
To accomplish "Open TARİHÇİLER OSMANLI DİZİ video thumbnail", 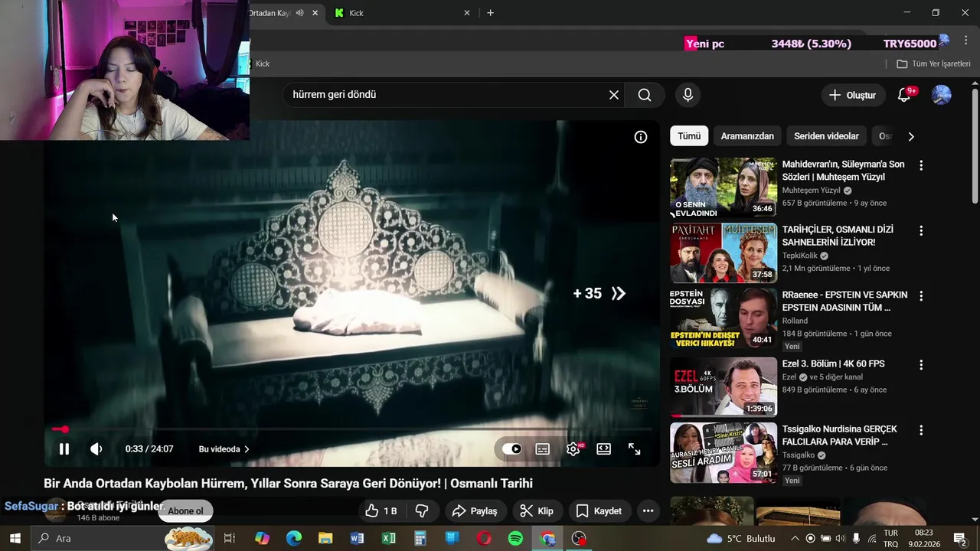I will (724, 253).
